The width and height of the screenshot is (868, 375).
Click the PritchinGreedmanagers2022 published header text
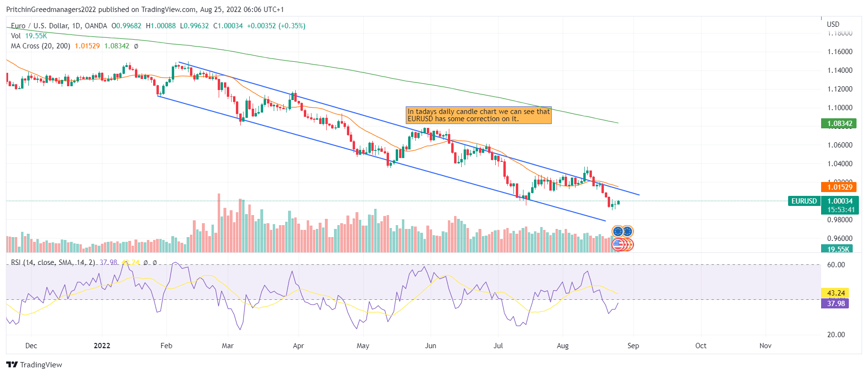tap(145, 10)
